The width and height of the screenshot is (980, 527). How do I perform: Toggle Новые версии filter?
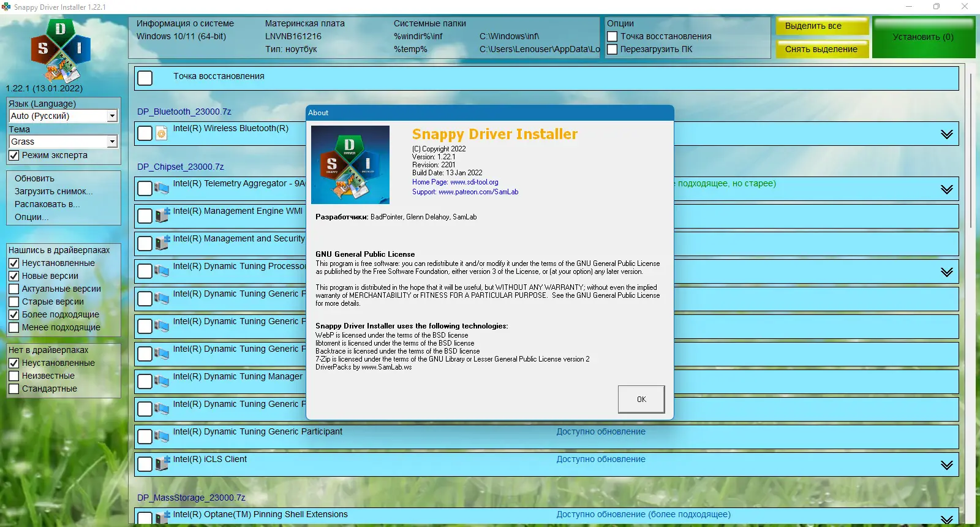point(13,276)
